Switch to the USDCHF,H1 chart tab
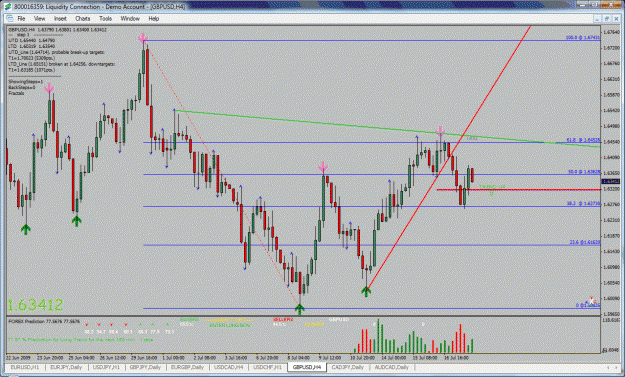This screenshot has width=625, height=377. 267,367
